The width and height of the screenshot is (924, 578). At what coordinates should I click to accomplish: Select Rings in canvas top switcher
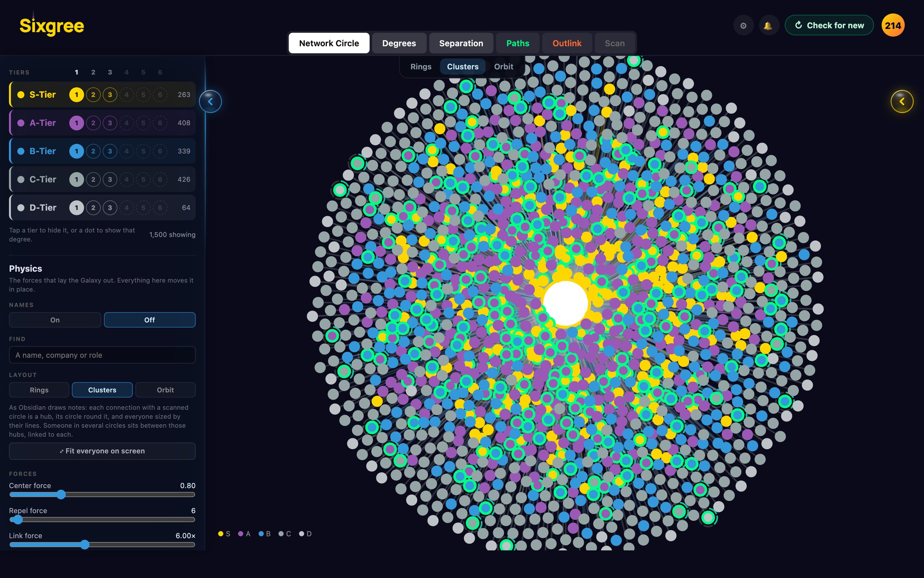(421, 67)
